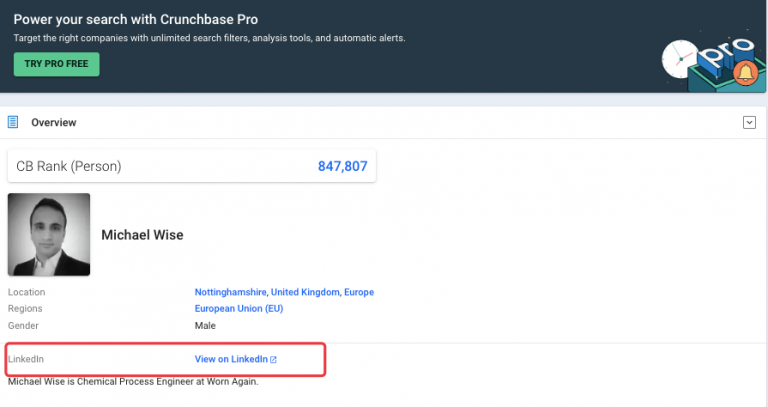Screen dimensions: 768x407
Task: Click the Overview section title
Action: (54, 122)
